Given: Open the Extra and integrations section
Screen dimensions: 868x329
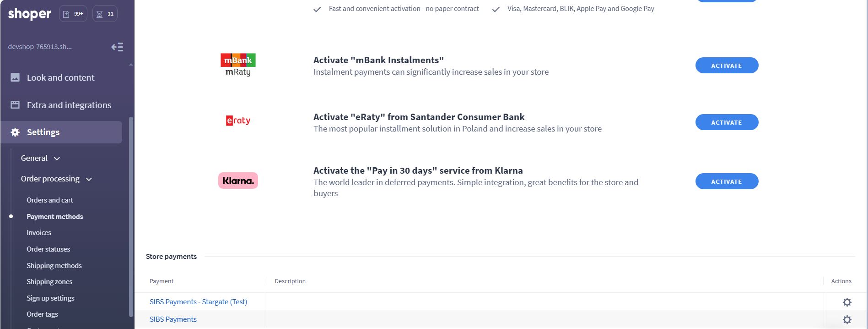Looking at the screenshot, I should click(69, 105).
